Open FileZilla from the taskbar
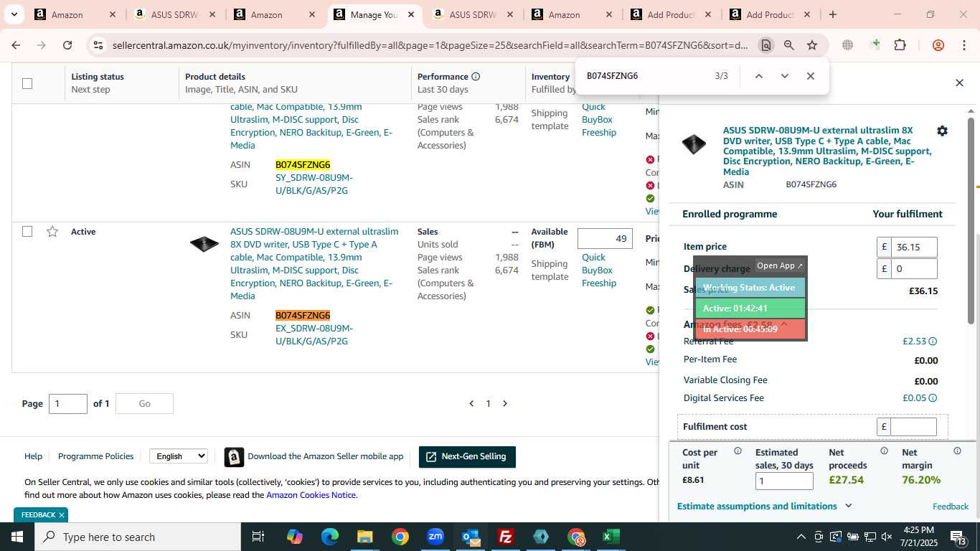 pyautogui.click(x=506, y=537)
